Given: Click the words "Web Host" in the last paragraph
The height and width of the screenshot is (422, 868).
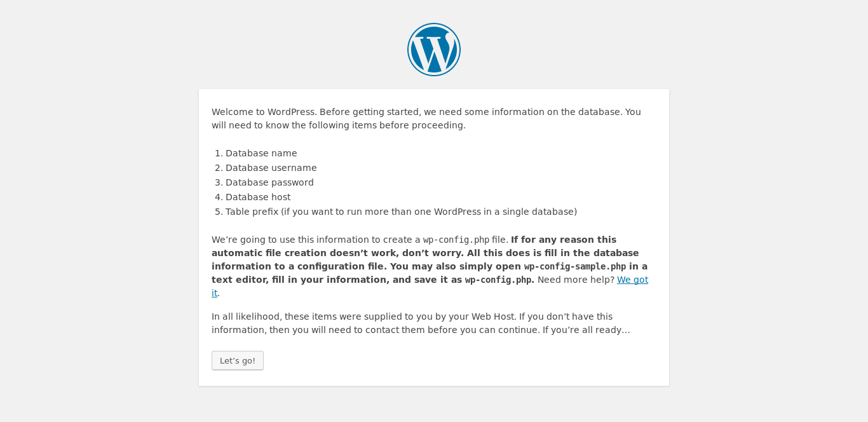Looking at the screenshot, I should pyautogui.click(x=494, y=316).
